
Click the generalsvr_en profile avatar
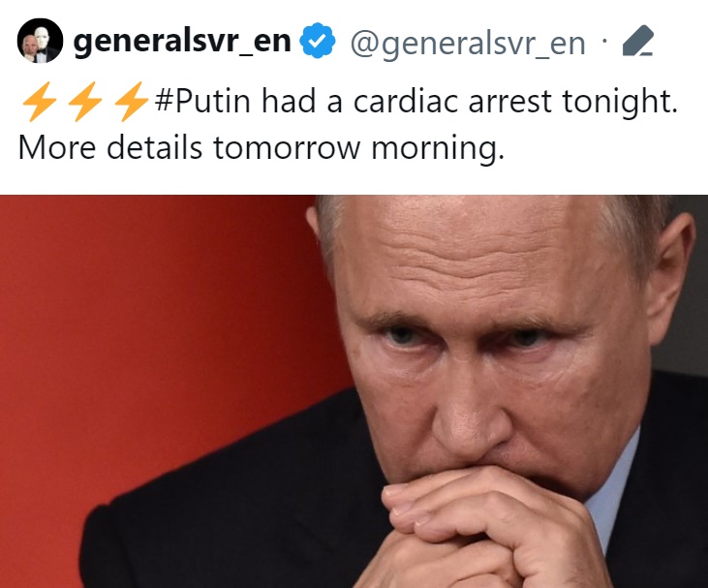tap(41, 44)
